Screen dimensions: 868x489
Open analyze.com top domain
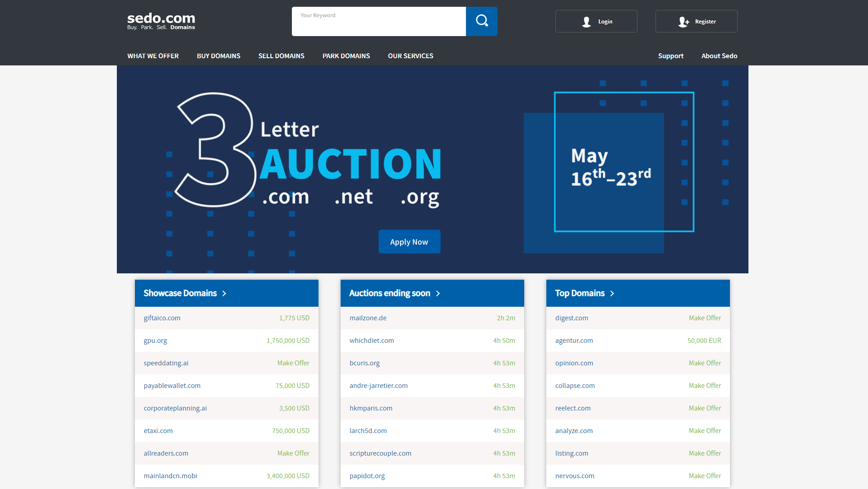[x=574, y=431]
